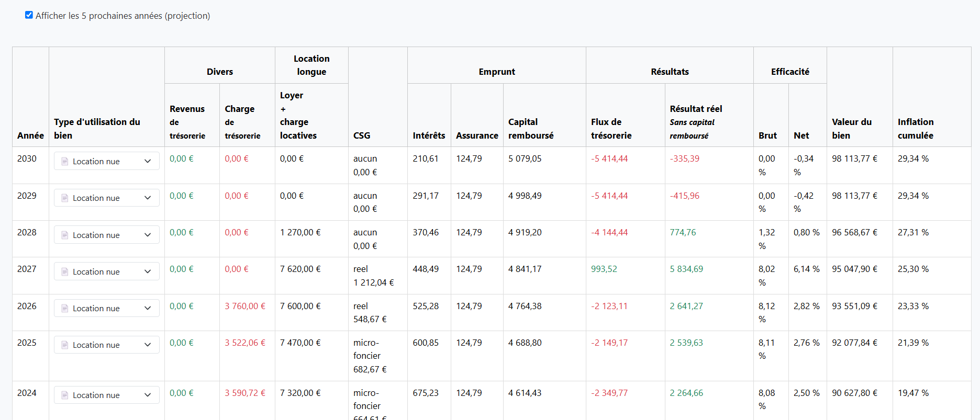The image size is (980, 420).
Task: Click the document icon in 2029 row
Action: [x=65, y=198]
